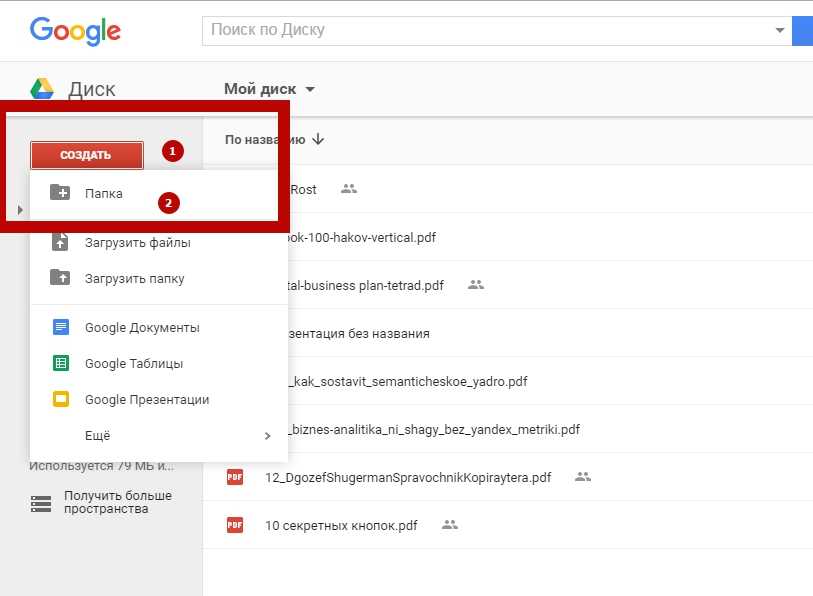The height and width of the screenshot is (596, 813).
Task: Click shared people icon next to Rost
Action: (x=349, y=189)
